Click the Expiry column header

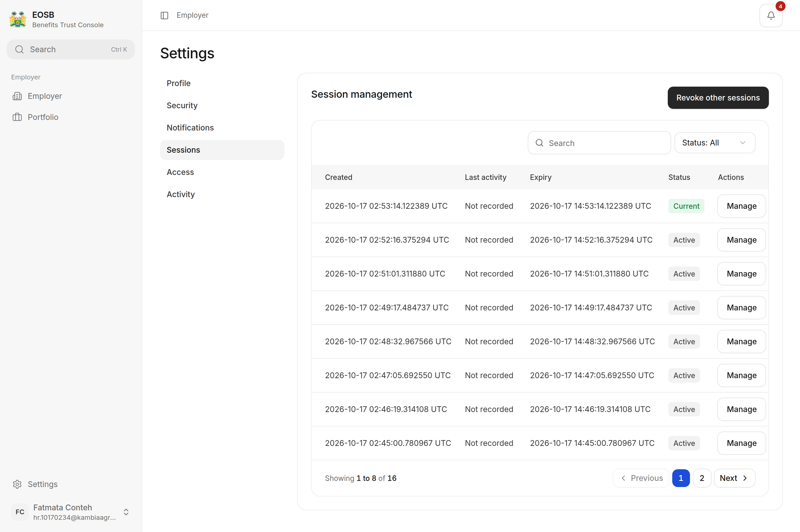point(540,177)
